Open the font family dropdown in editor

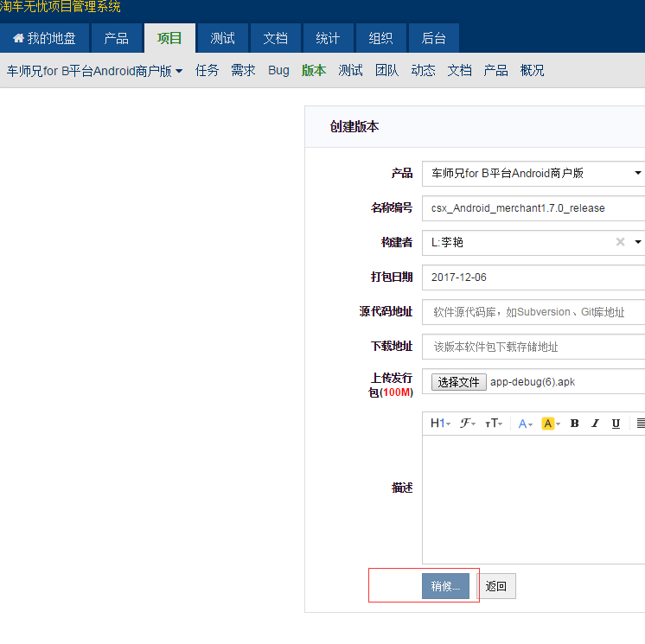coord(467,424)
